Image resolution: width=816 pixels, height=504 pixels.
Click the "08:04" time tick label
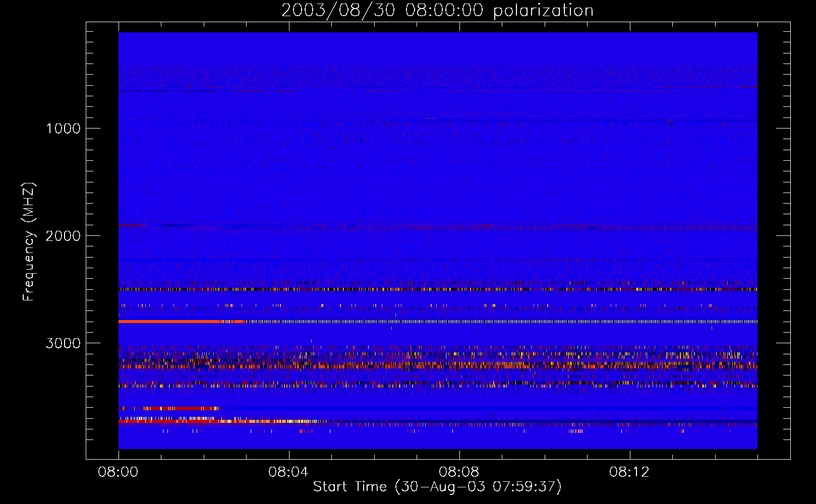coord(288,472)
